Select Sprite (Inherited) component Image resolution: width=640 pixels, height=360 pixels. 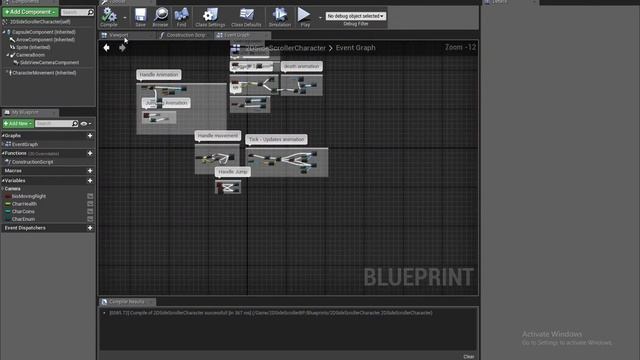pyautogui.click(x=33, y=47)
